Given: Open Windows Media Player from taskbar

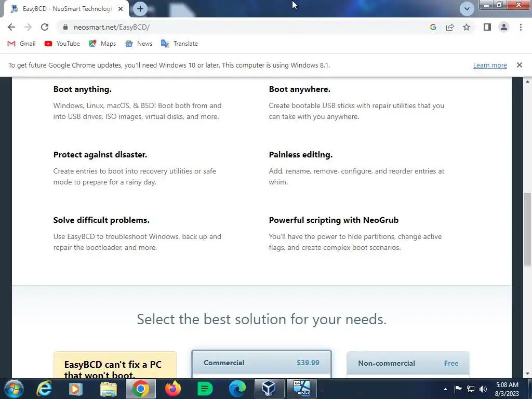Looking at the screenshot, I should click(x=76, y=389).
